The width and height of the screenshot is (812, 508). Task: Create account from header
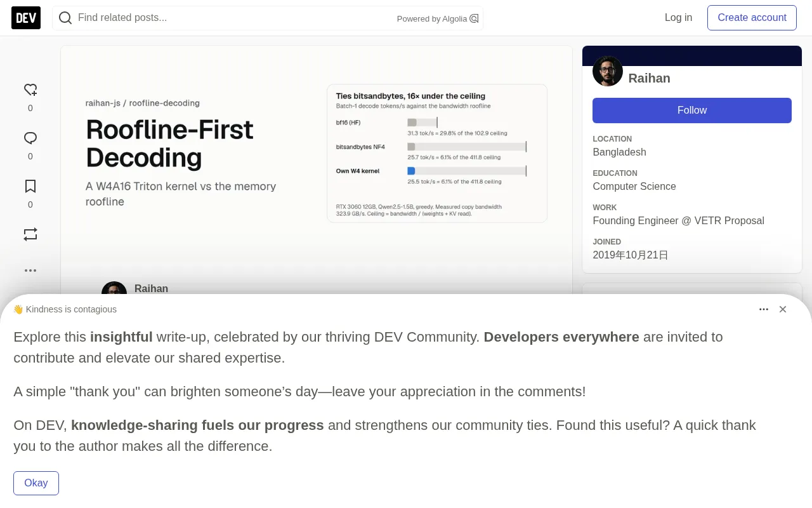coord(752,18)
